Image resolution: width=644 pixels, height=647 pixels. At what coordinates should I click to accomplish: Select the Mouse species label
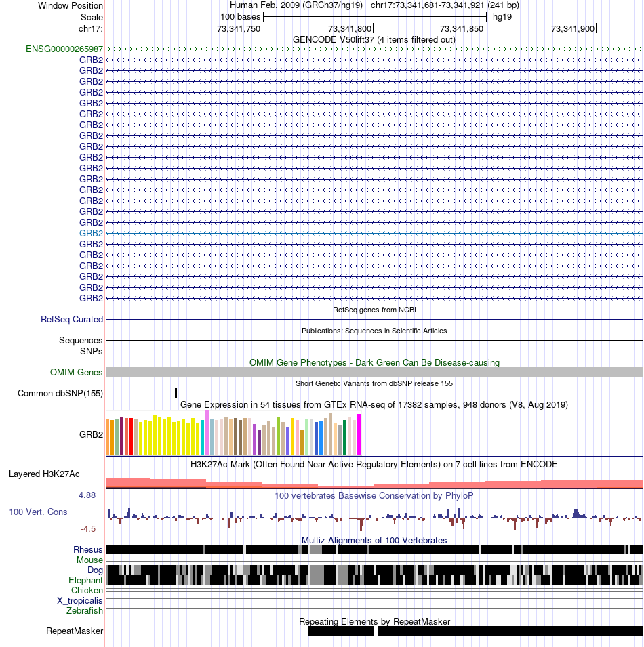(89, 560)
